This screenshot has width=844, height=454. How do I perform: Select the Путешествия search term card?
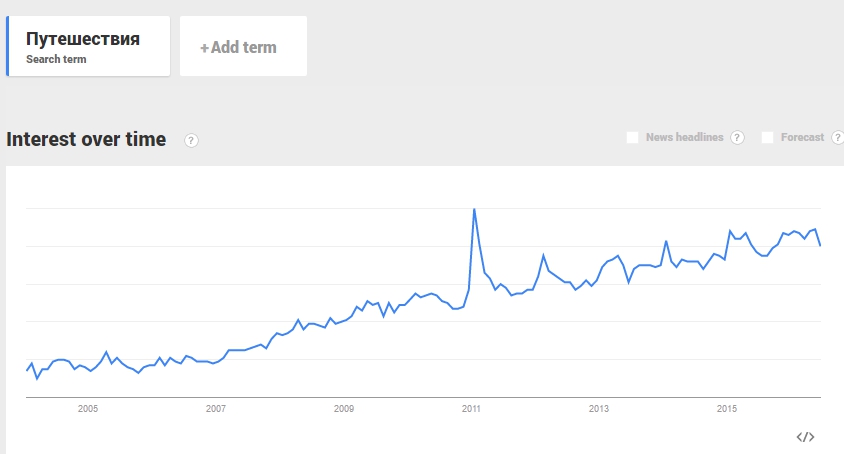click(88, 46)
